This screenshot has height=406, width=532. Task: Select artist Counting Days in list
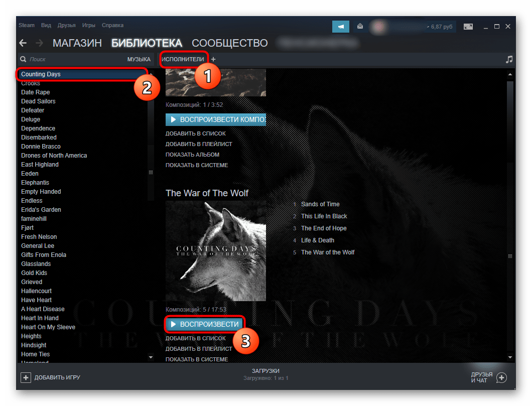tap(83, 74)
